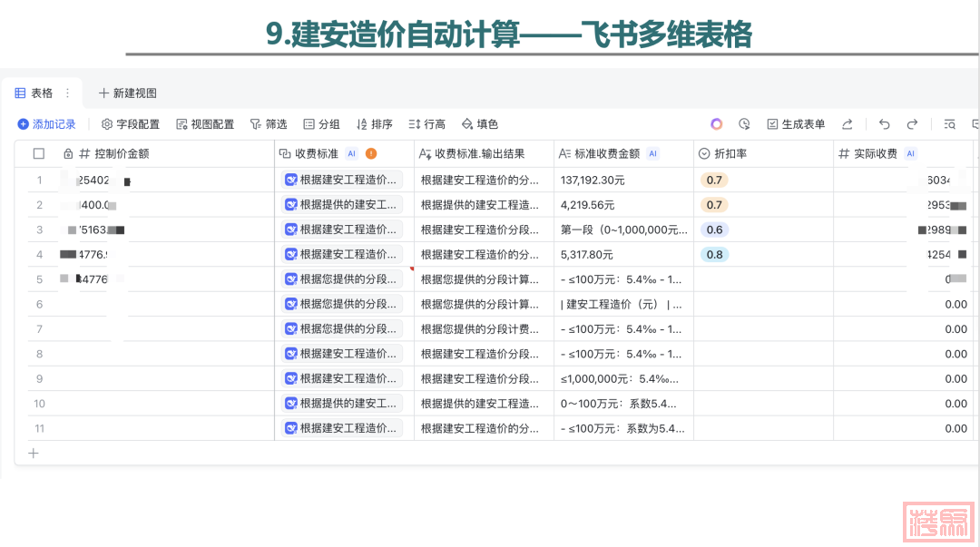This screenshot has width=980, height=547.
Task: Click the 生成表单 button
Action: [x=796, y=124]
